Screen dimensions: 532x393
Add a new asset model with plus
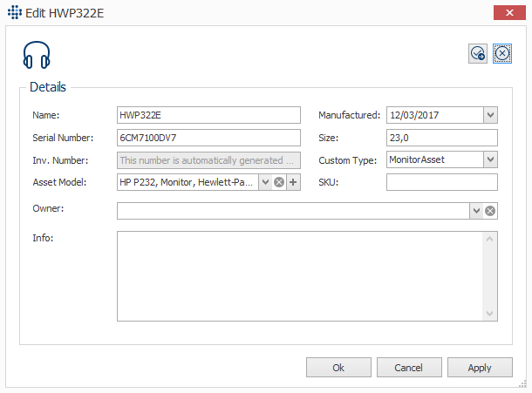(293, 182)
